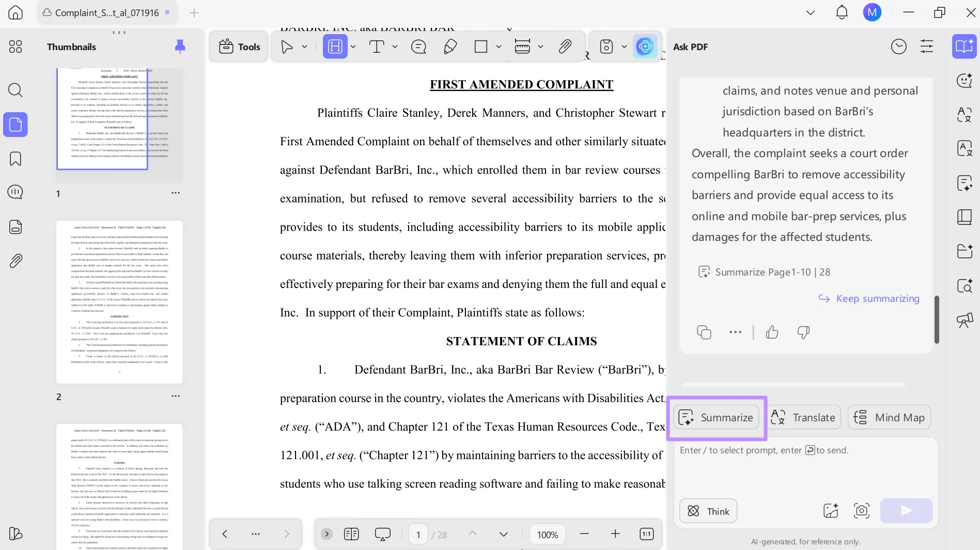Pick the Pencil drawing tool
The image size is (980, 550).
tap(450, 46)
